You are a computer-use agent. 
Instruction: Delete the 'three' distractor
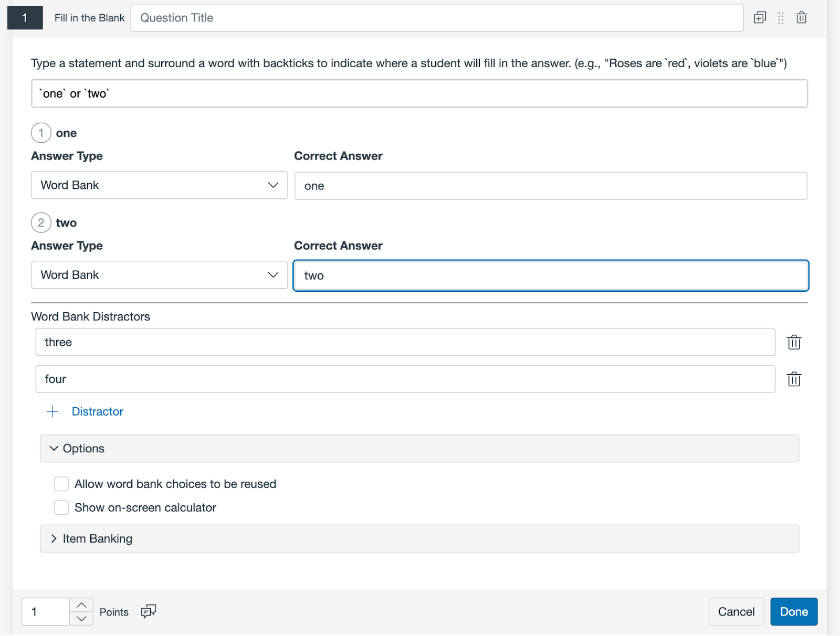[794, 342]
